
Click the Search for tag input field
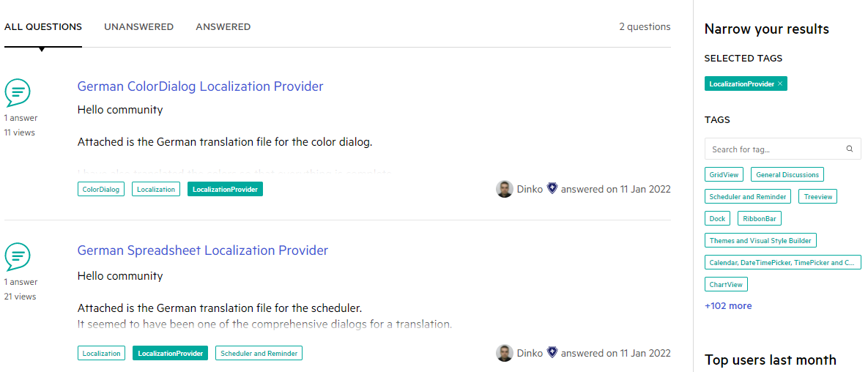(x=783, y=149)
